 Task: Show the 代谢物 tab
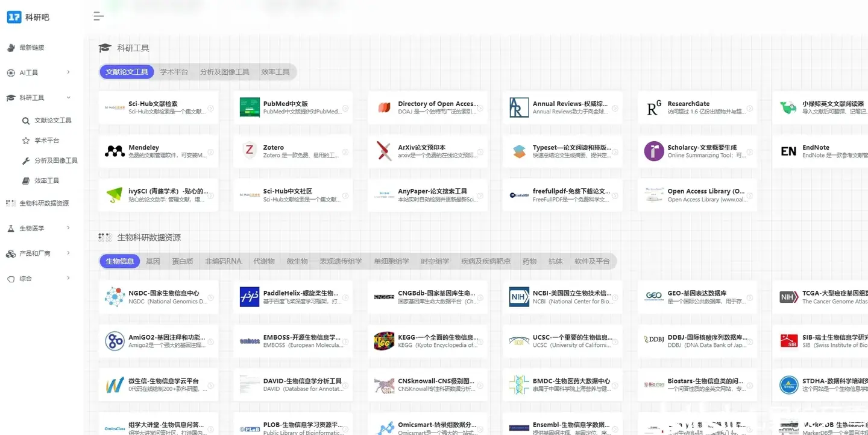pyautogui.click(x=264, y=261)
